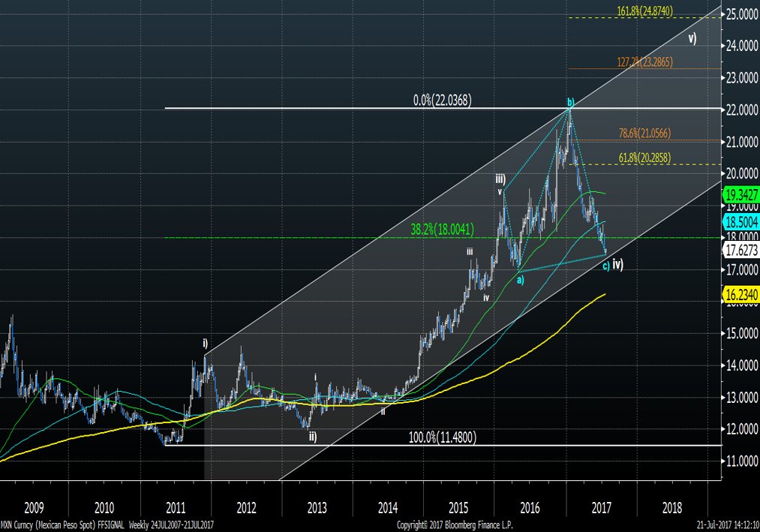This screenshot has height=532, width=760.
Task: Click the Weekly 24JUL2007-21JUL2017 range text
Action: tap(171, 524)
